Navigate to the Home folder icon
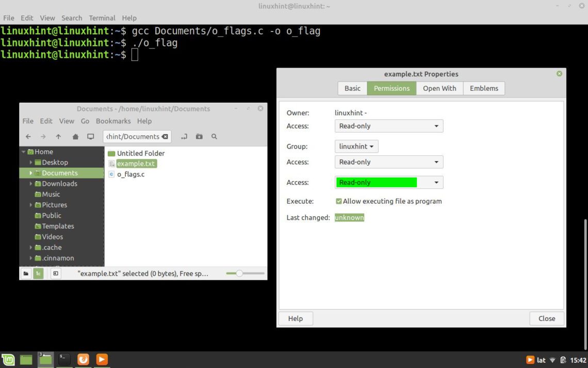The width and height of the screenshot is (588, 368). click(74, 136)
